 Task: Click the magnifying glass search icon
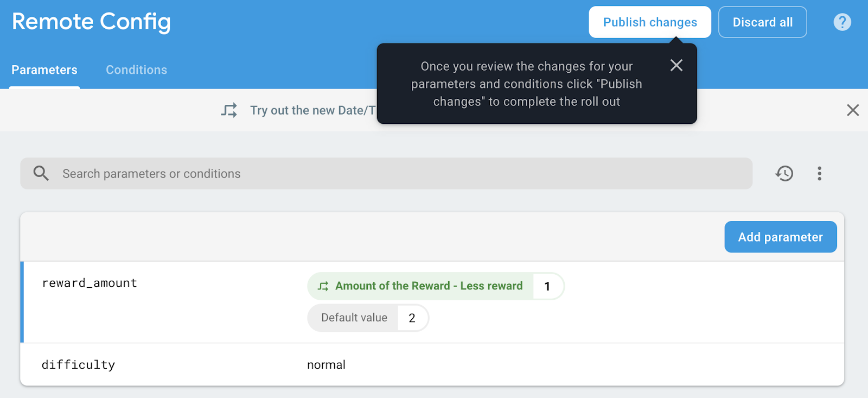tap(41, 174)
